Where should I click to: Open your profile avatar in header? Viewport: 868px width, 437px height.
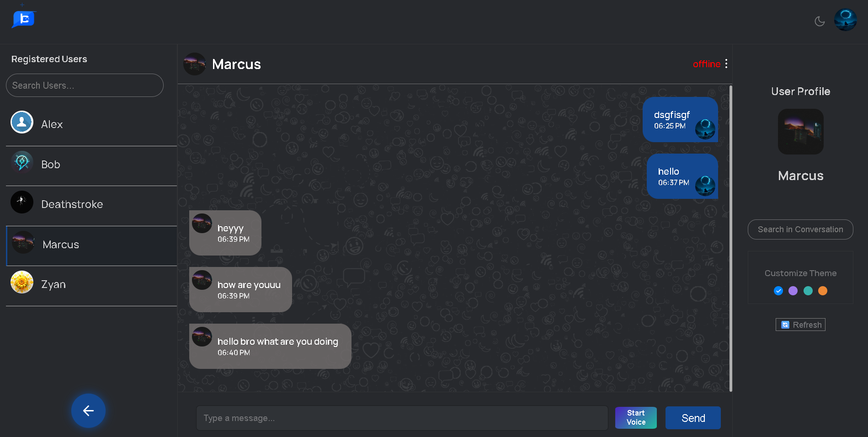pos(845,20)
